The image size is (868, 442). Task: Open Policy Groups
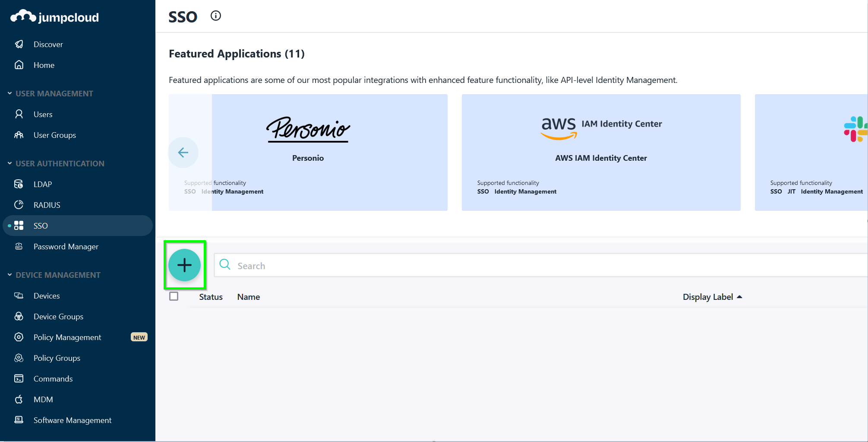tap(57, 358)
